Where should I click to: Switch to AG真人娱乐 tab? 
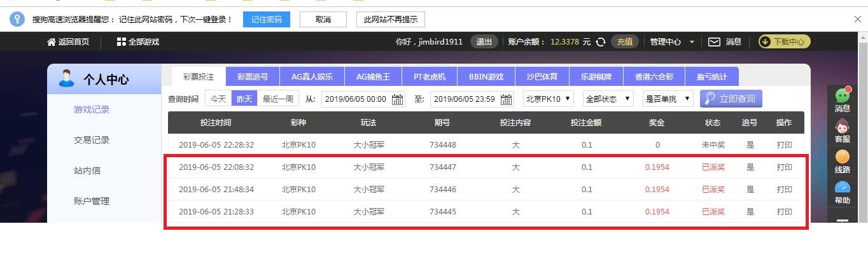[x=312, y=76]
